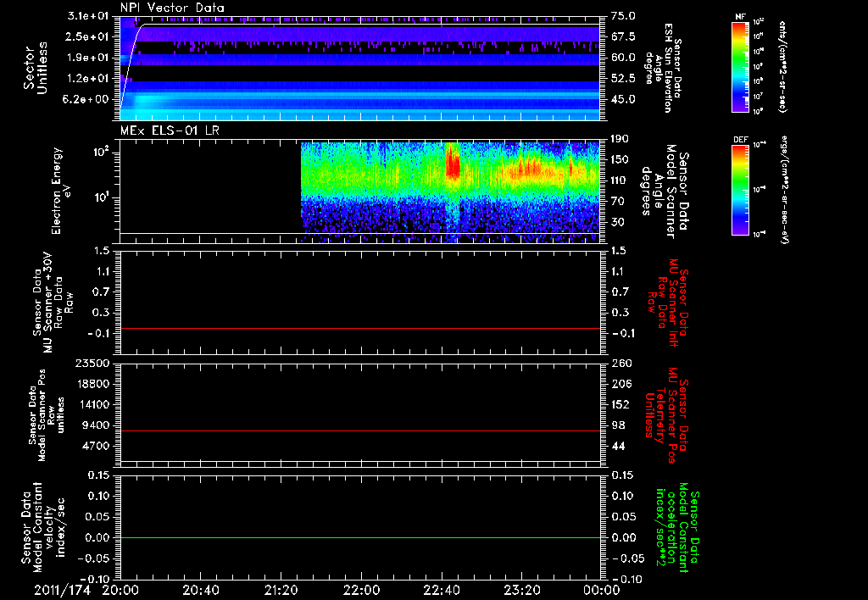This screenshot has width=868, height=600.
Task: Click the 2011/174 date label
Action: (x=59, y=591)
